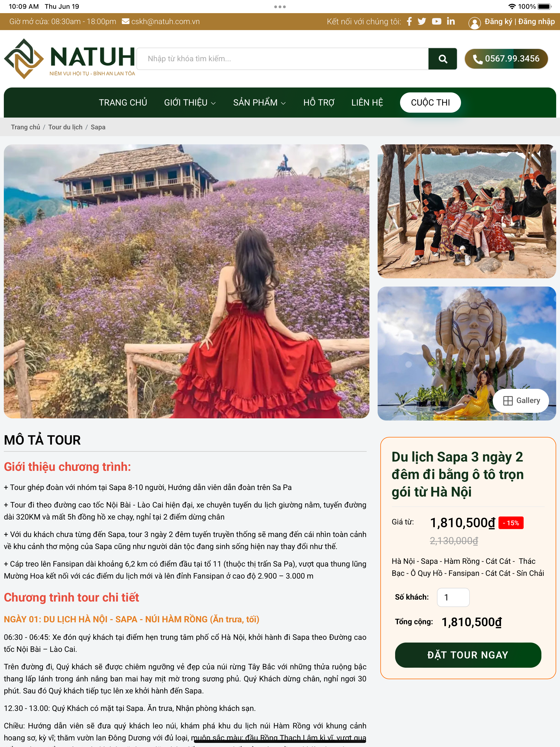
Task: Click the ĐẶT TOUR NGAY button
Action: 468,655
